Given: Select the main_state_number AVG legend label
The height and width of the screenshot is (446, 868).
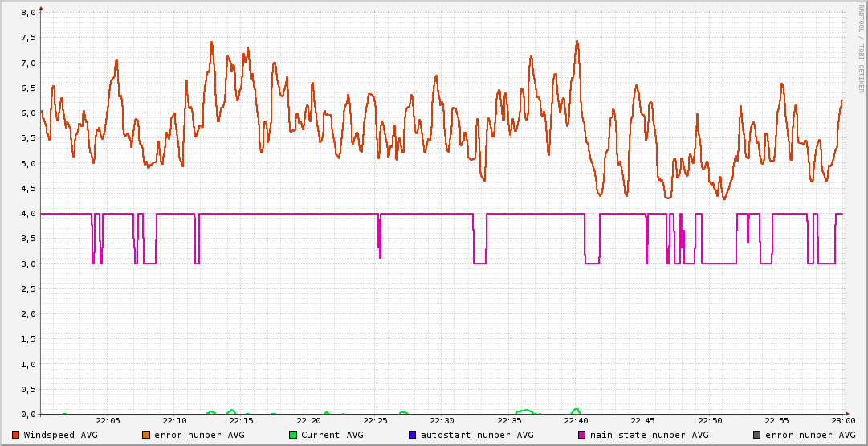Looking at the screenshot, I should point(649,435).
